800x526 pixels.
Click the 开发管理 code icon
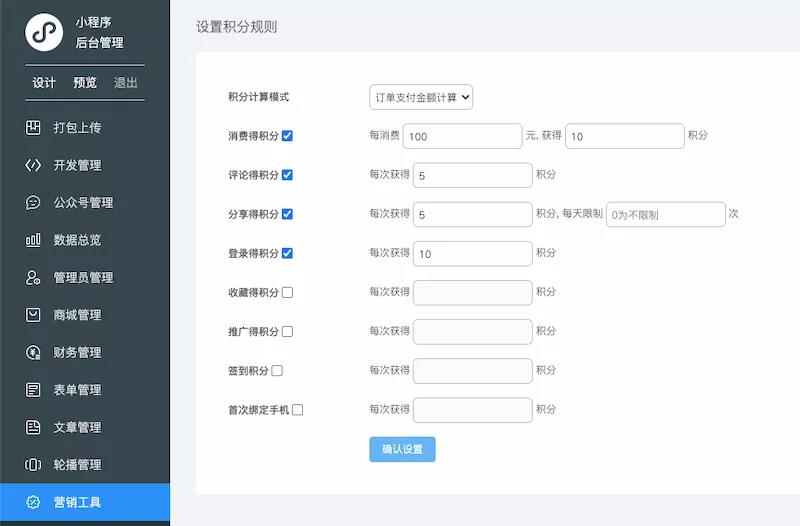pos(33,165)
